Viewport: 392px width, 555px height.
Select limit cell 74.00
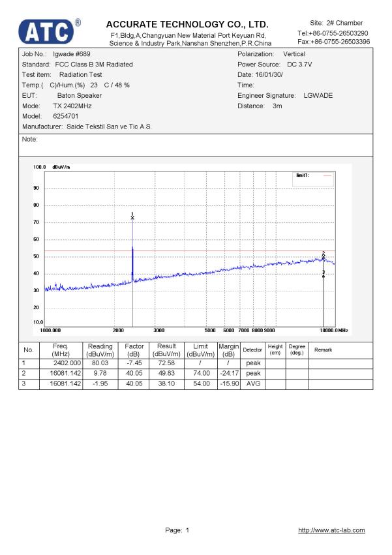pos(202,374)
